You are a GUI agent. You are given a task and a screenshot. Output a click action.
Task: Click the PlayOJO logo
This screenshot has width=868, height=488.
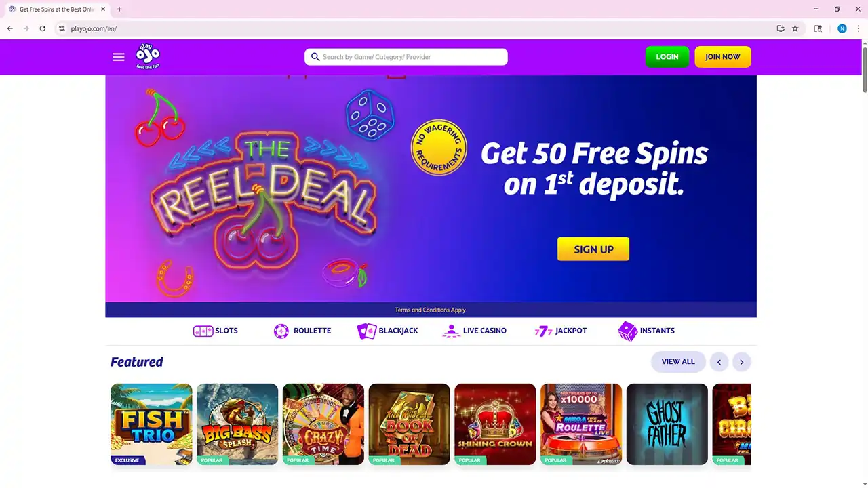147,57
